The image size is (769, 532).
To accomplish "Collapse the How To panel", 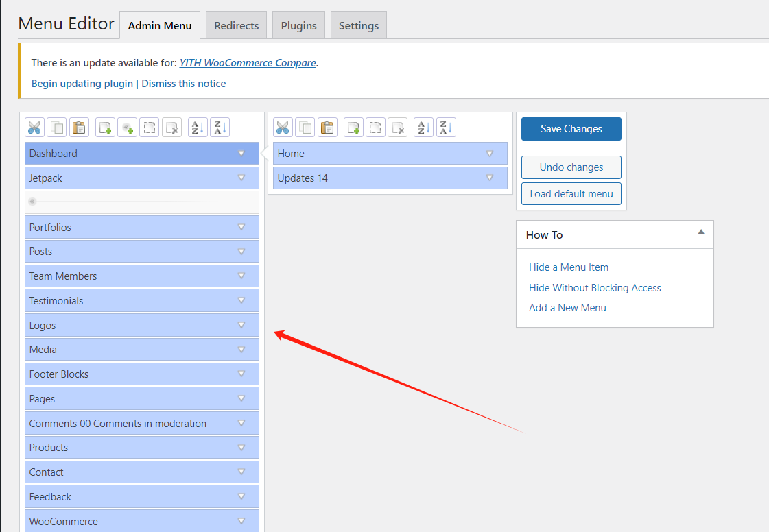I will [x=700, y=232].
